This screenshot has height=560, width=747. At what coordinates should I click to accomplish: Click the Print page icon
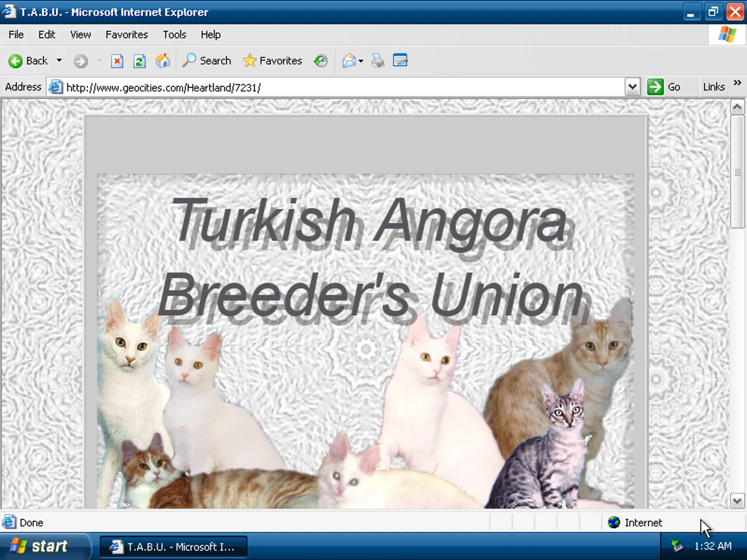click(x=377, y=61)
